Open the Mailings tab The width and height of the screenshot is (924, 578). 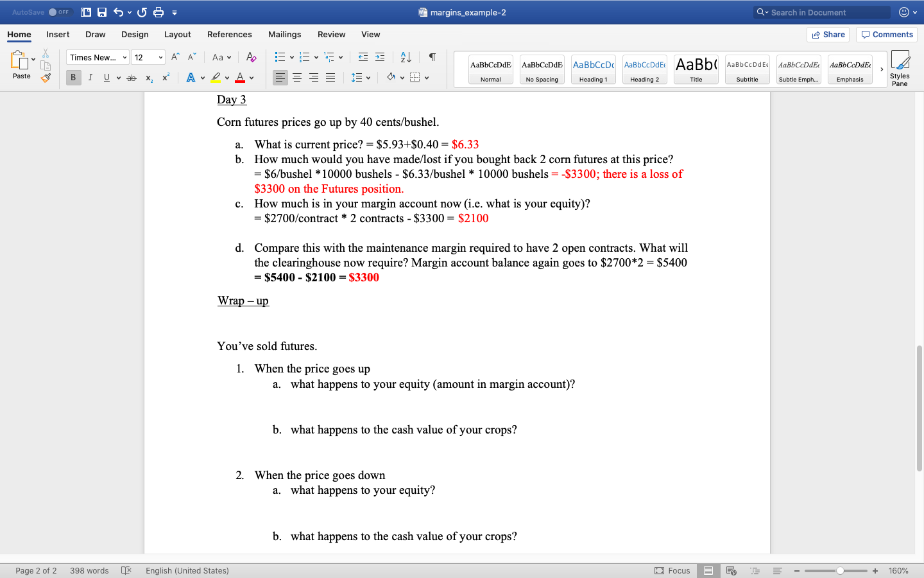tap(284, 34)
